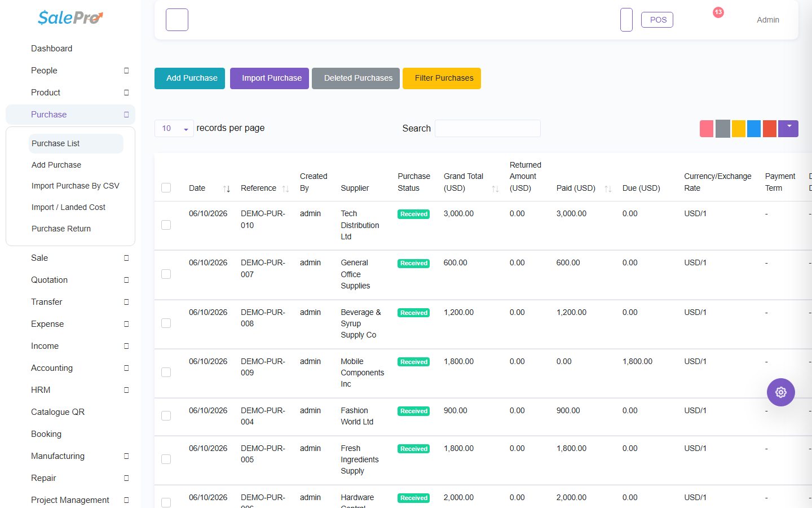Image resolution: width=812 pixels, height=508 pixels.
Task: Sort by the Paid (USD) column arrows
Action: [x=608, y=189]
